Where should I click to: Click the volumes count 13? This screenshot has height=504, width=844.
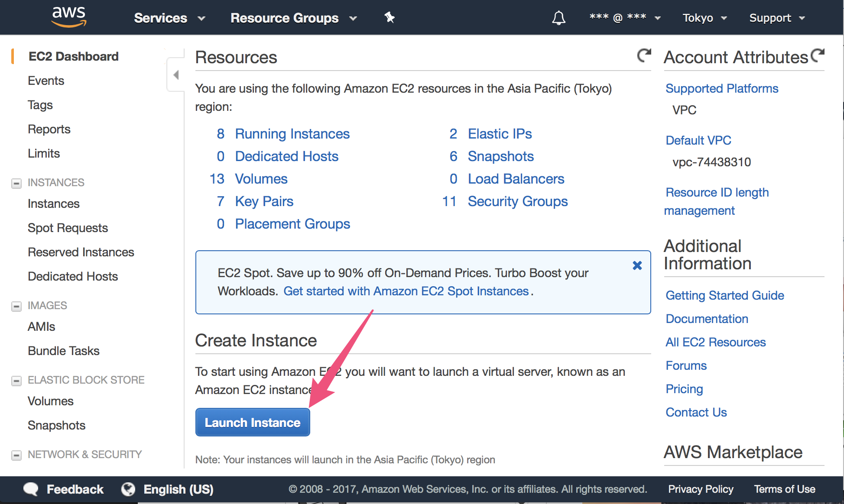point(217,179)
